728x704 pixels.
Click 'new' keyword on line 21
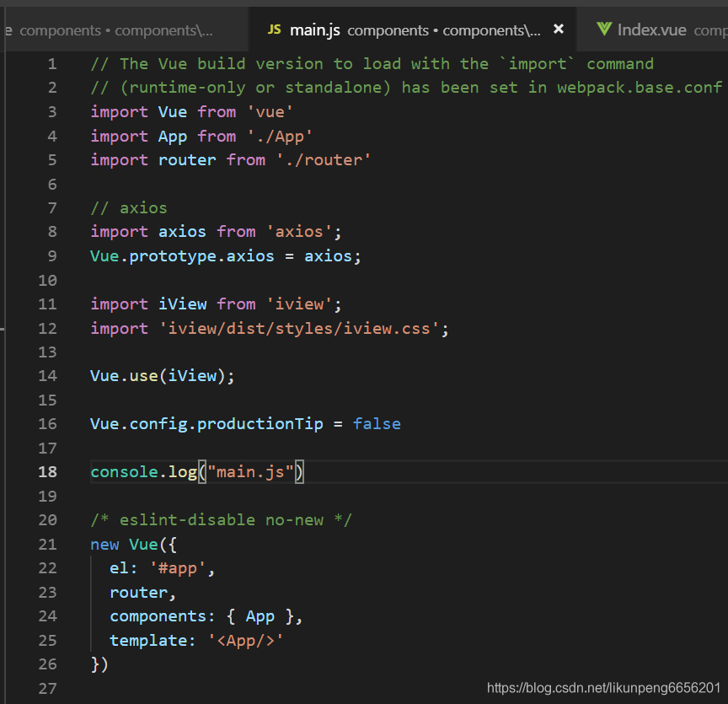(x=104, y=545)
